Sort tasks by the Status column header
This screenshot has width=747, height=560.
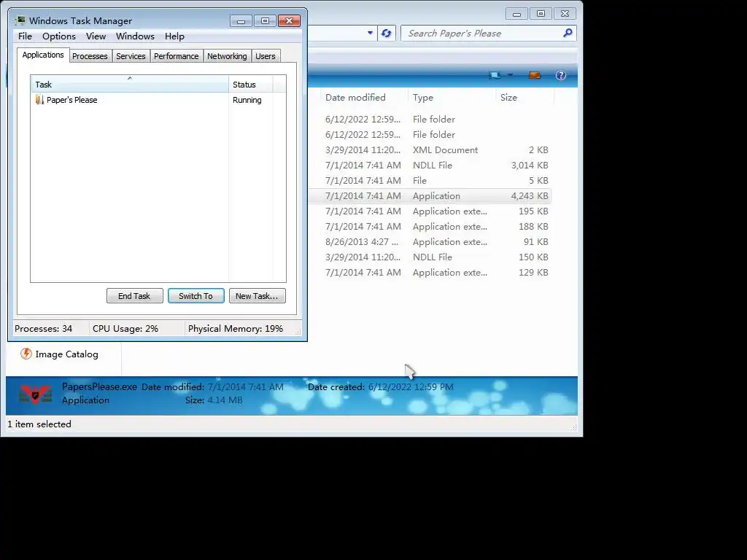tap(251, 85)
